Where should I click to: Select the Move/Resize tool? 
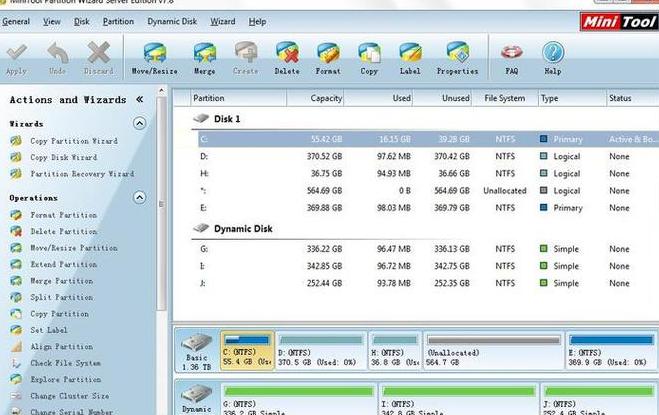155,58
